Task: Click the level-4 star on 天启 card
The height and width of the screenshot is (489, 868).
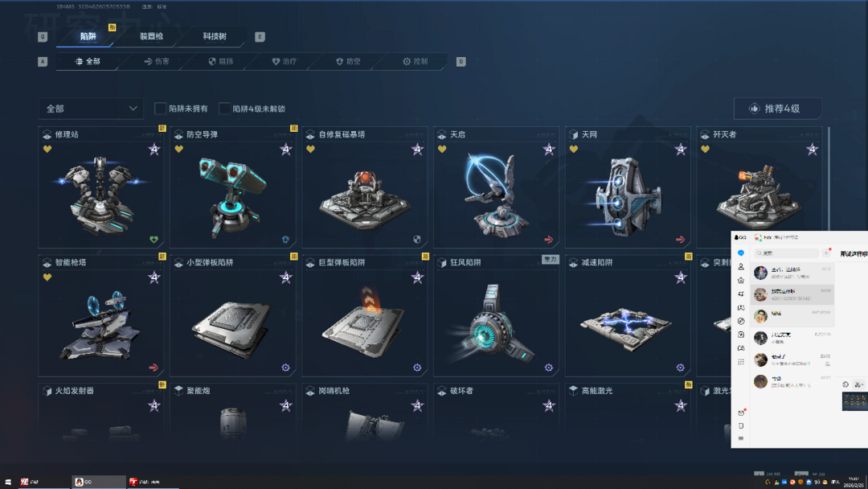Action: point(549,149)
